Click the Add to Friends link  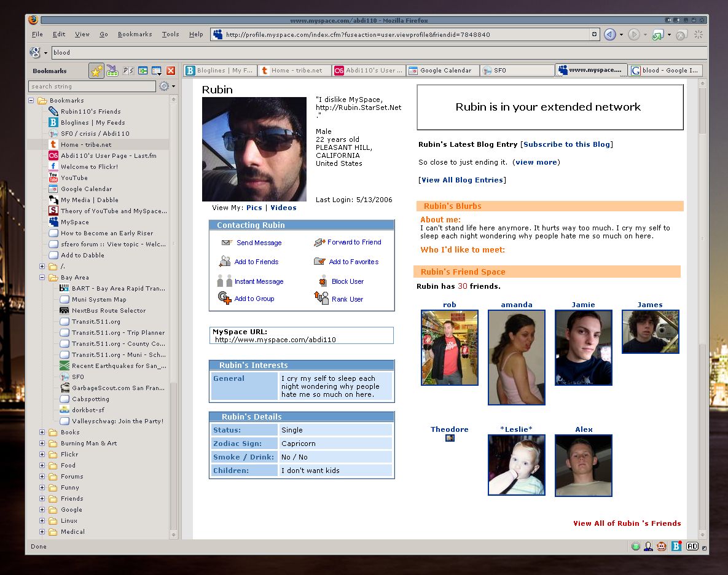coord(256,262)
